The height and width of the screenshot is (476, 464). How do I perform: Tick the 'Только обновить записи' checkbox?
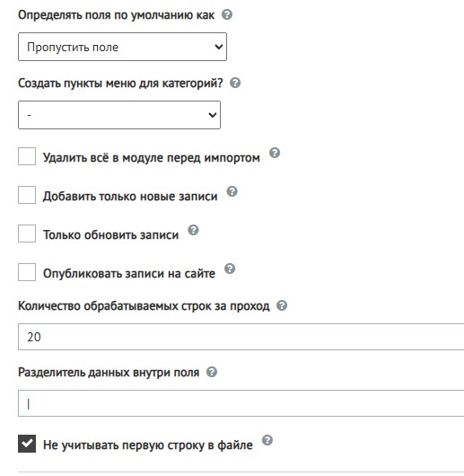[27, 234]
